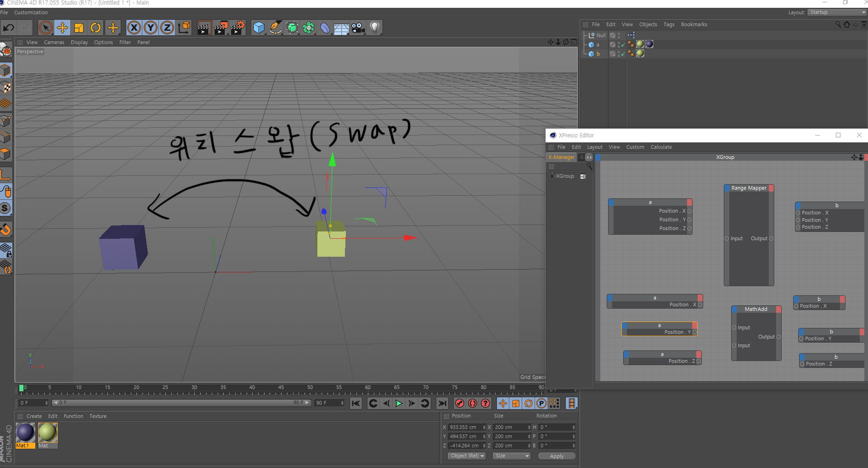This screenshot has height=468, width=868.
Task: Click the Position X value field
Action: tap(467, 427)
